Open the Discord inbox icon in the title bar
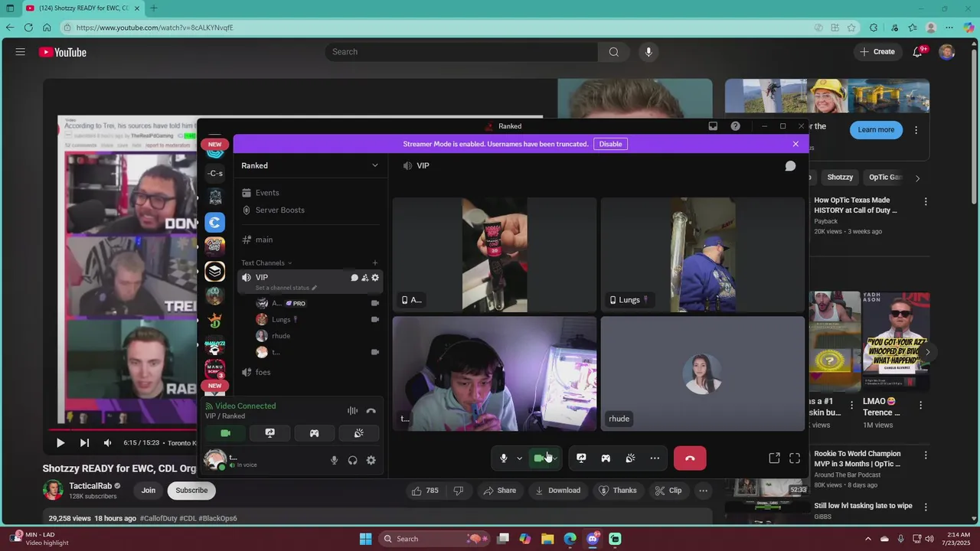This screenshot has width=980, height=551. 713,126
